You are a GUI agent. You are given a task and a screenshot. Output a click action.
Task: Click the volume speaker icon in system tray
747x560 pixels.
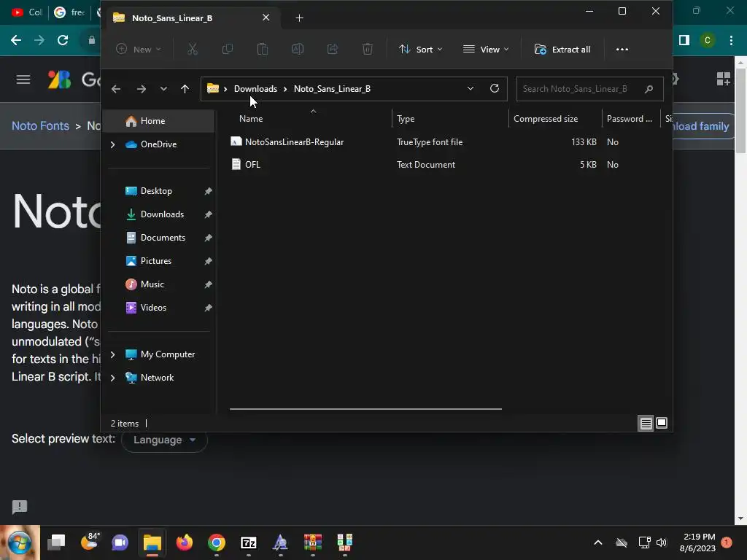tap(662, 542)
